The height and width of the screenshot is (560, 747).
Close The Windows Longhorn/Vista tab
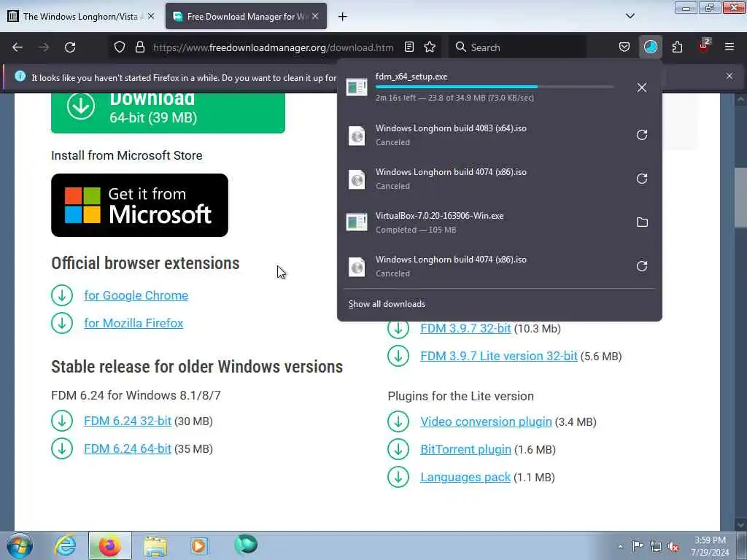150,16
